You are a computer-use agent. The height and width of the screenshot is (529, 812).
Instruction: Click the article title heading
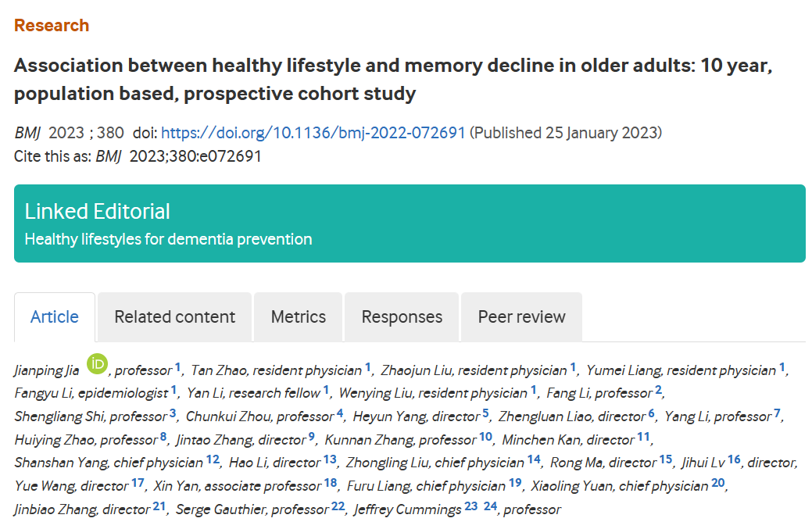coord(393,79)
